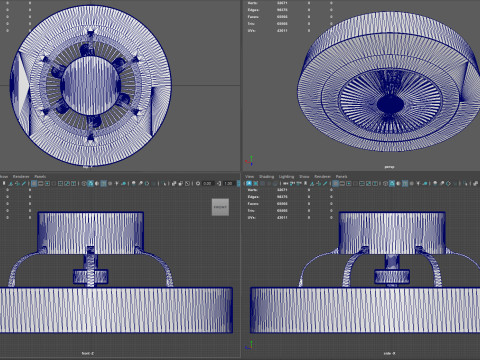Image resolution: width=480 pixels, height=360 pixels.
Task: Toggle X-ray active components in front view
Action: click(180, 184)
